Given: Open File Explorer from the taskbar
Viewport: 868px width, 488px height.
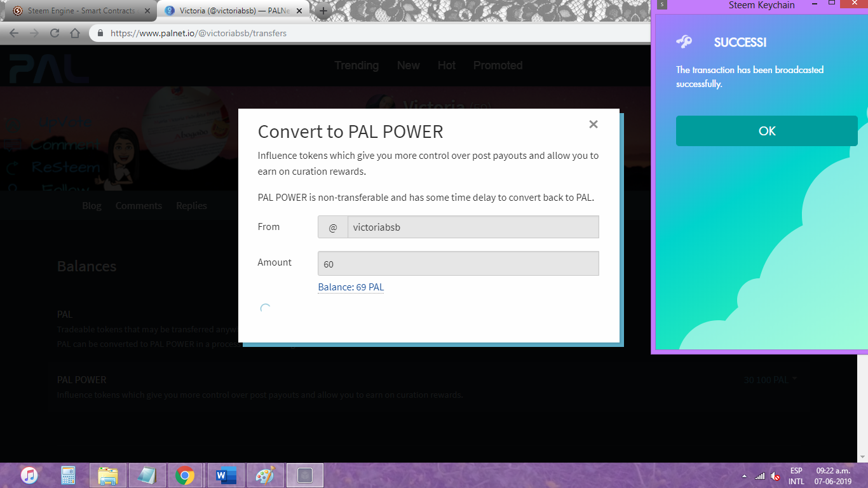Looking at the screenshot, I should [x=108, y=475].
